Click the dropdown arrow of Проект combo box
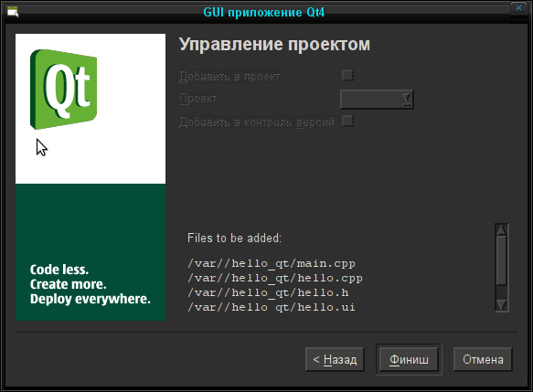The height and width of the screenshot is (392, 533). [406, 100]
